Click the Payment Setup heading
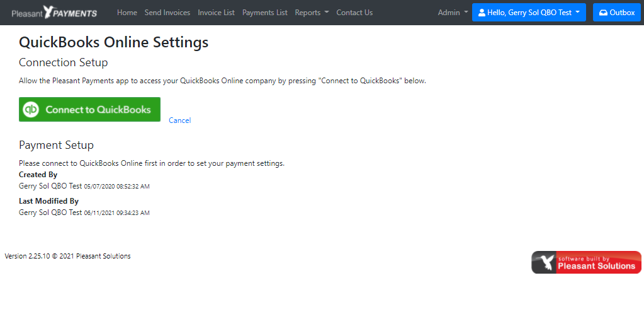The height and width of the screenshot is (314, 644). pos(56,145)
